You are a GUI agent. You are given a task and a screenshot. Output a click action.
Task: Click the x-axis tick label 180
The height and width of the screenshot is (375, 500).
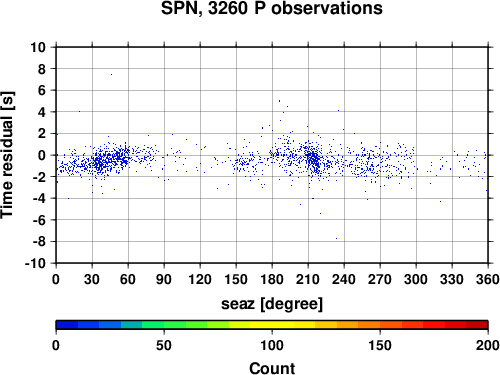(272, 279)
